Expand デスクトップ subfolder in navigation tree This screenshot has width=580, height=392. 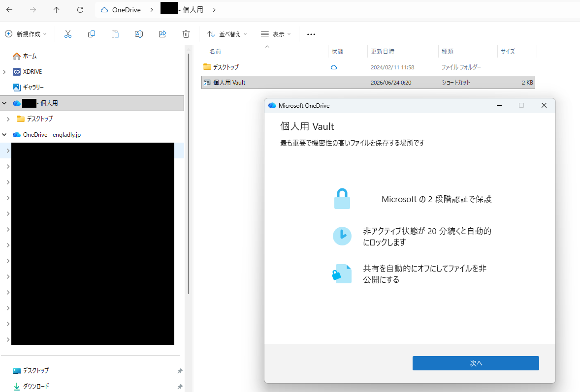pos(8,119)
